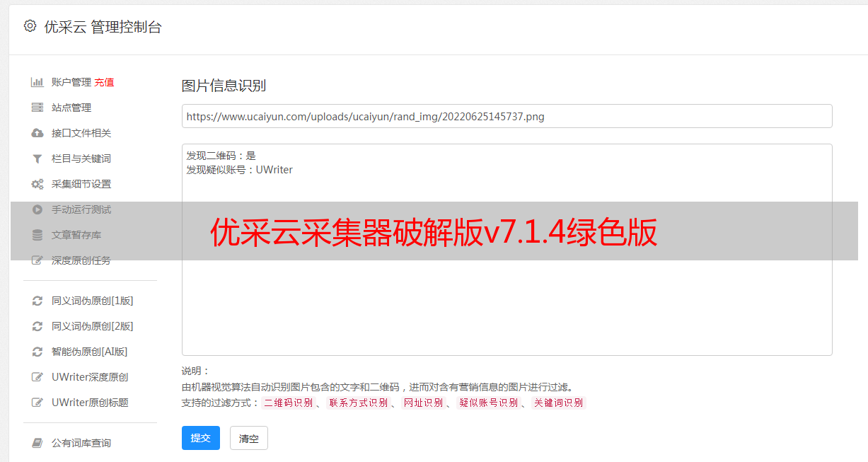Click the refresh icon for 智能伪原创[AI版]
The width and height of the screenshot is (868, 462).
tap(37, 352)
